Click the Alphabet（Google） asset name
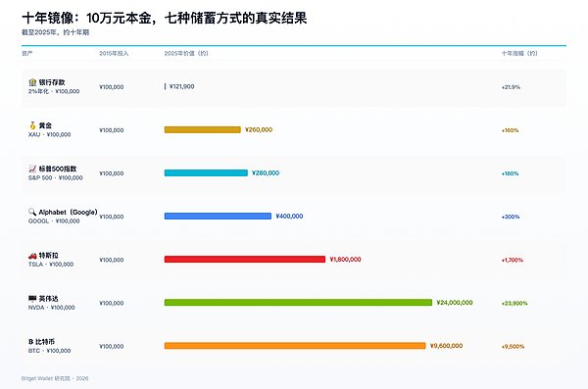 point(69,213)
